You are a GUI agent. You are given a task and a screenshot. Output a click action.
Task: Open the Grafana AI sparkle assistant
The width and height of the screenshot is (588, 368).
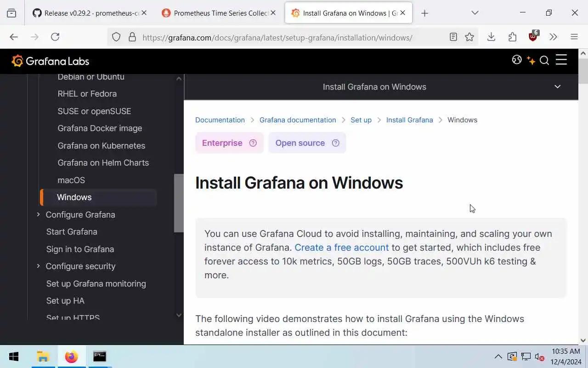pyautogui.click(x=531, y=61)
